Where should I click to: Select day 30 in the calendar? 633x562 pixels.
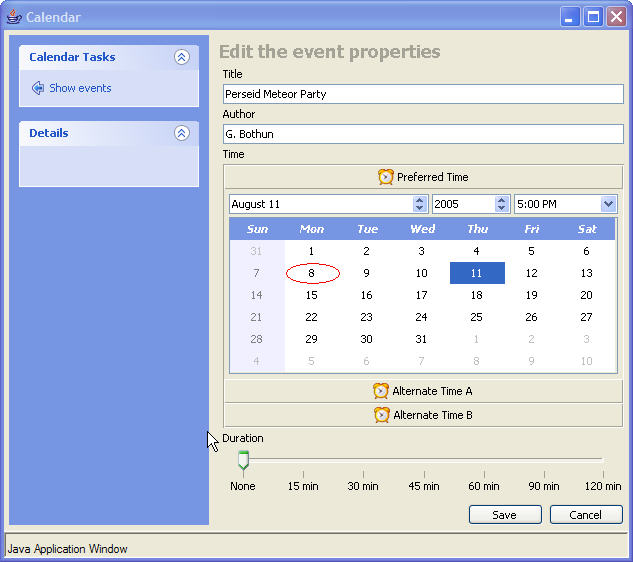click(x=367, y=339)
